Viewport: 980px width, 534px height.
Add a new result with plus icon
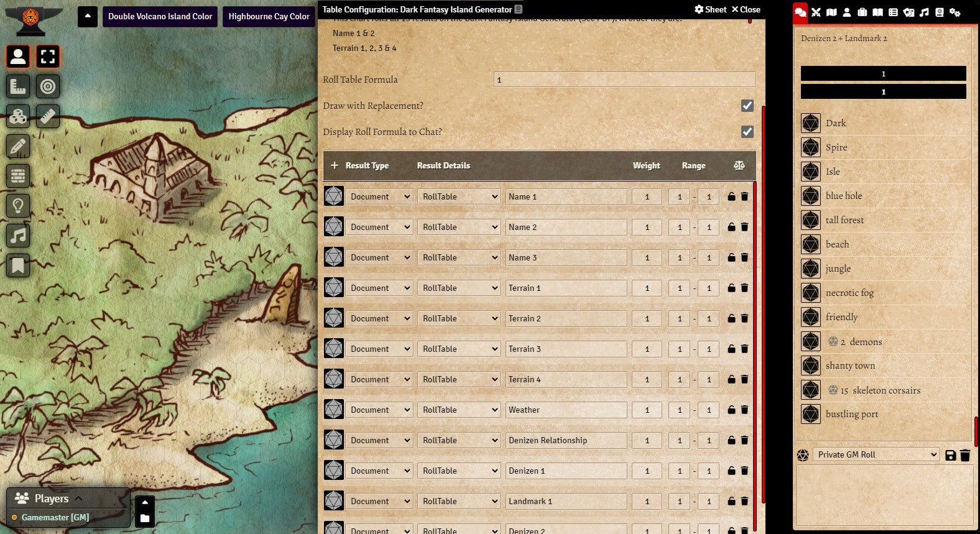point(335,165)
